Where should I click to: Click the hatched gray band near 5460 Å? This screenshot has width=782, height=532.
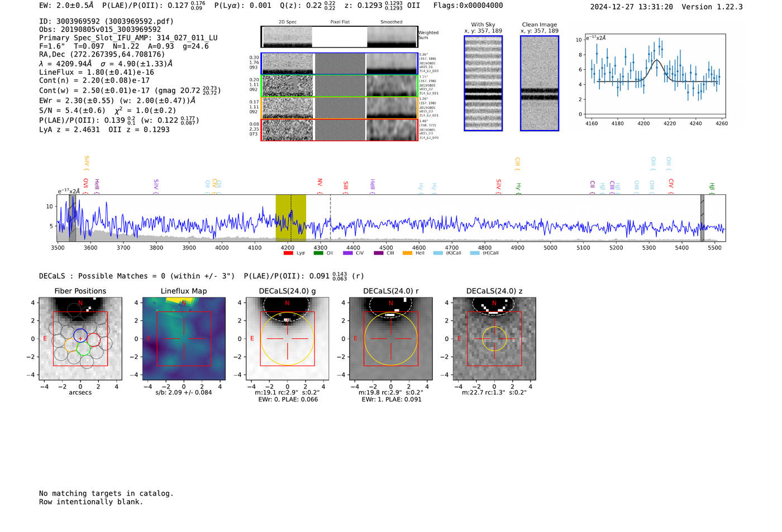[x=702, y=218]
